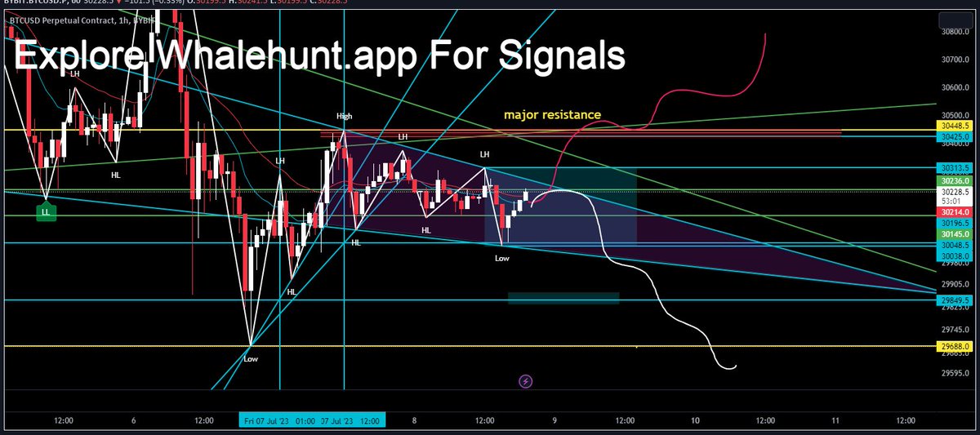Select the small teal rectangle near 29849.5
Screen dimensions: 980x435
(563, 298)
